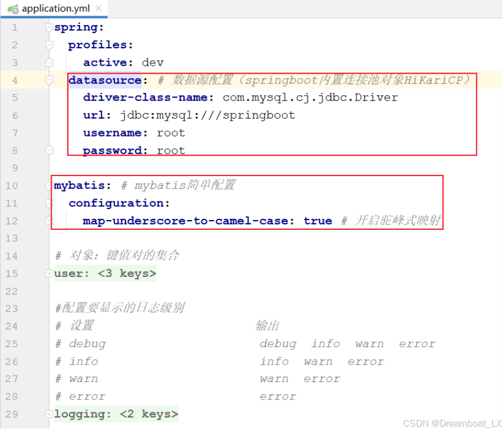The width and height of the screenshot is (504, 432).
Task: Click the '# info' comment on line 26
Action: (x=77, y=362)
